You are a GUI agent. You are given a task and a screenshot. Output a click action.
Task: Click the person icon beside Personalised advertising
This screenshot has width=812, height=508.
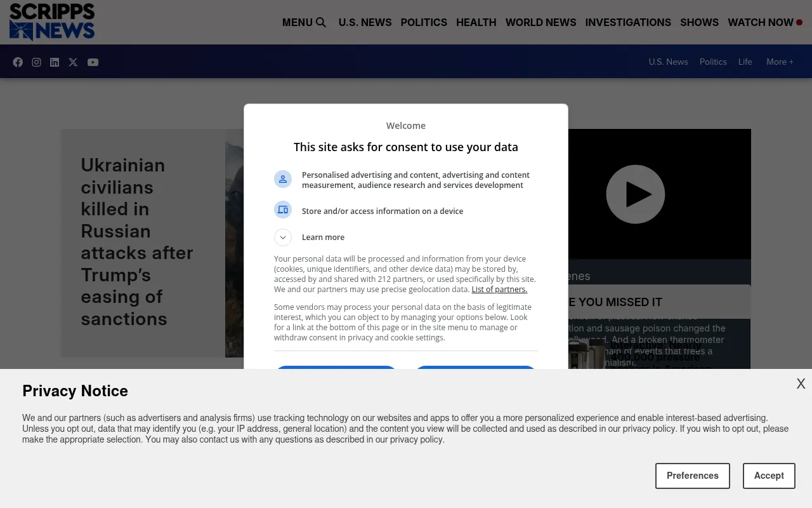pos(283,179)
